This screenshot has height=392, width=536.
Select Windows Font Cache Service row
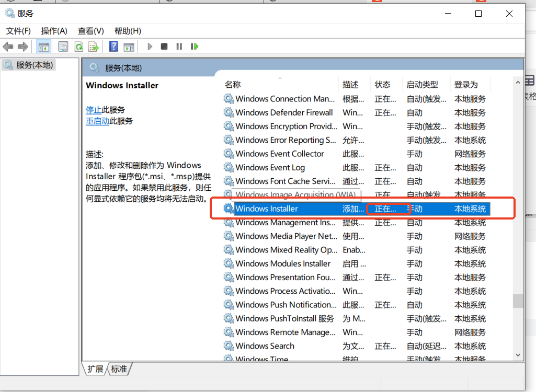[357, 181]
